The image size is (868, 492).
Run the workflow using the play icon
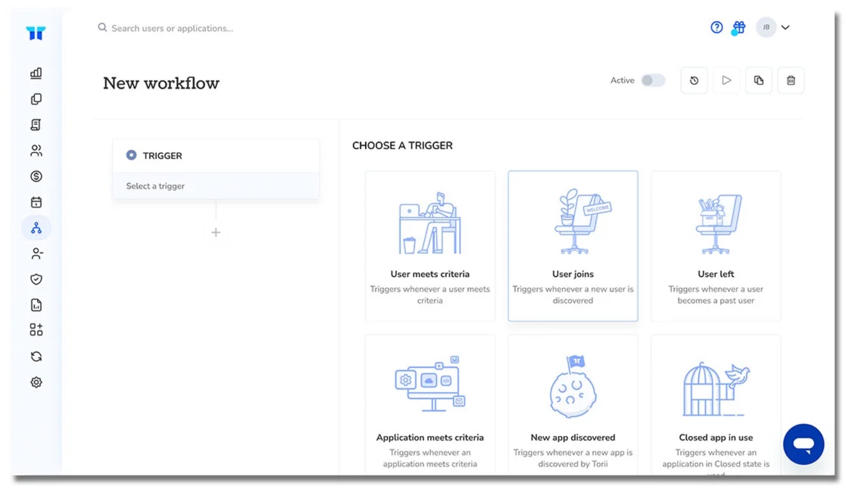coord(726,80)
